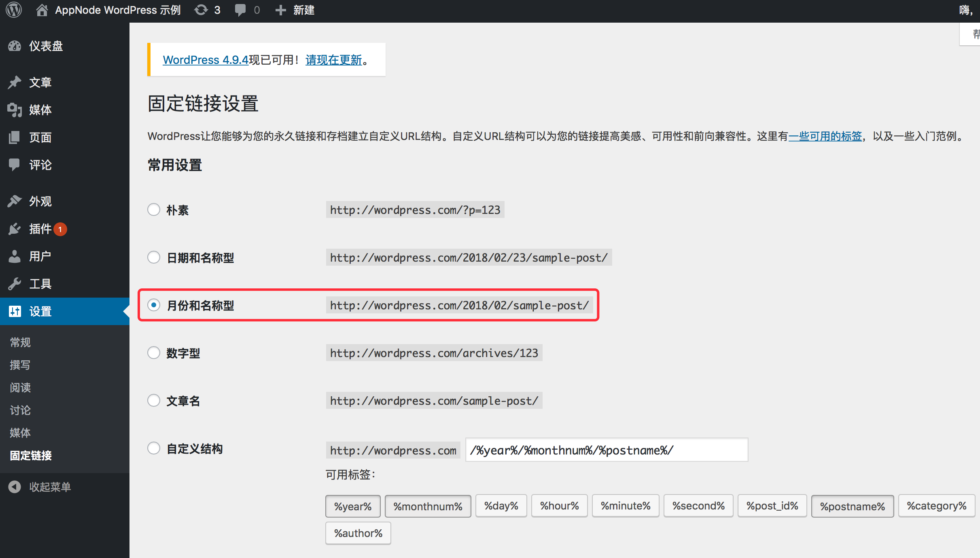
Task: Click the %hour% tag button
Action: 560,506
